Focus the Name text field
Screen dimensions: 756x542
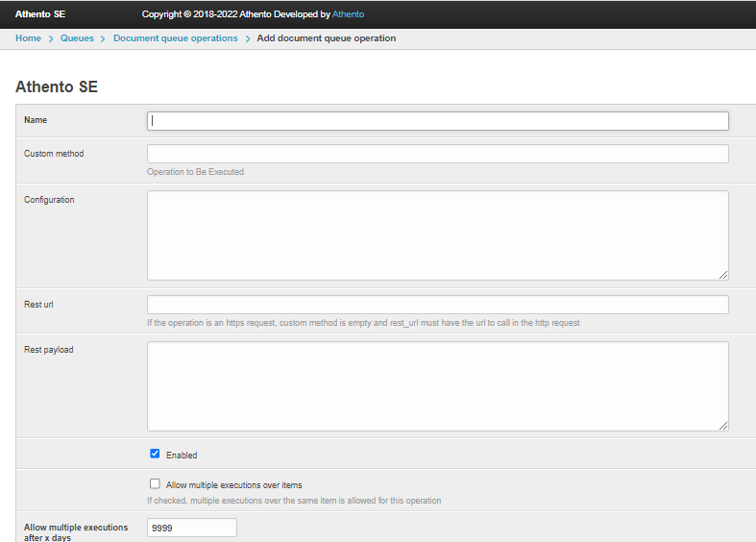coord(437,121)
